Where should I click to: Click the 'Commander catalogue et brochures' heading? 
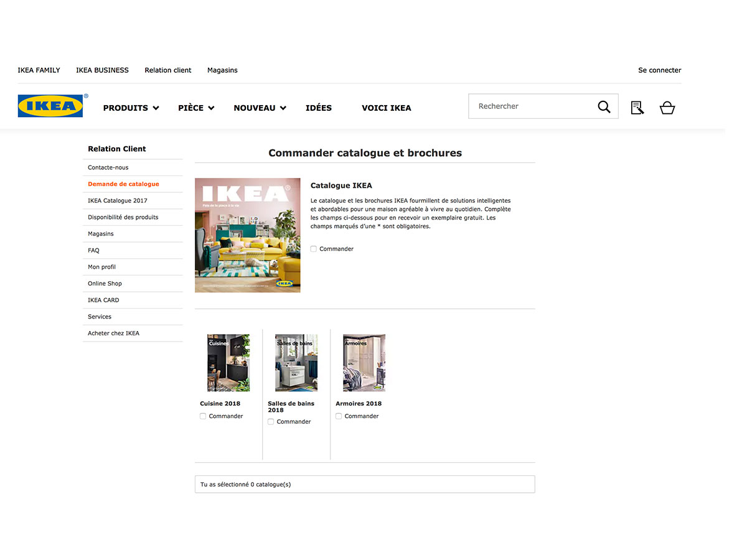click(x=365, y=153)
